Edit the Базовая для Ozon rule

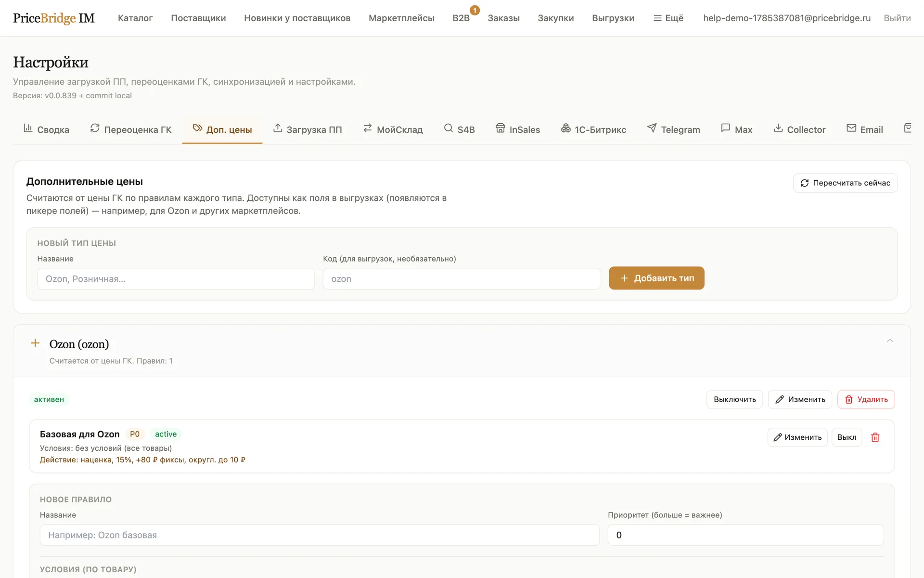(x=797, y=437)
